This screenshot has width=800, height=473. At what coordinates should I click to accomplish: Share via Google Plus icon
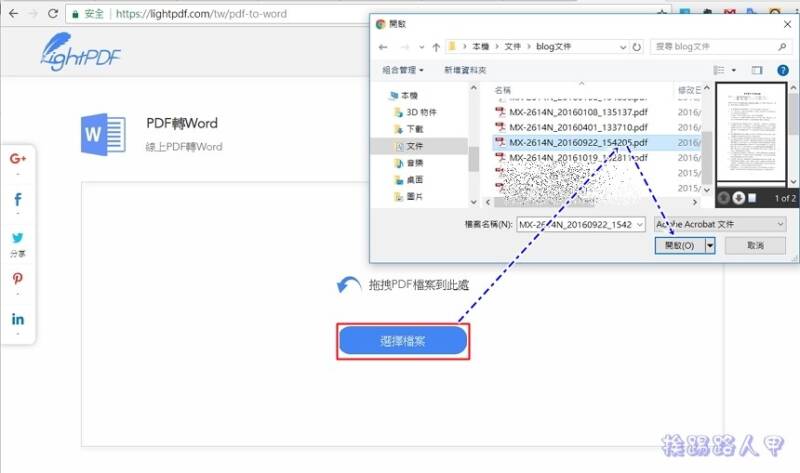(18, 159)
